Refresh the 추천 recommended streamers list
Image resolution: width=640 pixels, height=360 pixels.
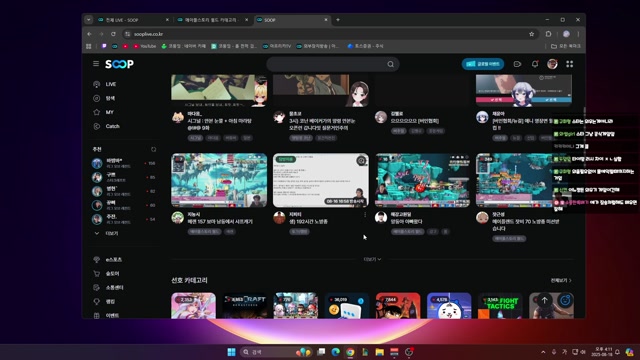[x=153, y=149]
